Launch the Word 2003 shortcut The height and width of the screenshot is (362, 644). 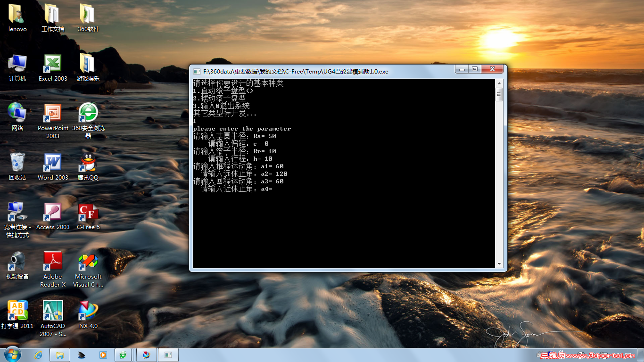[x=53, y=162]
